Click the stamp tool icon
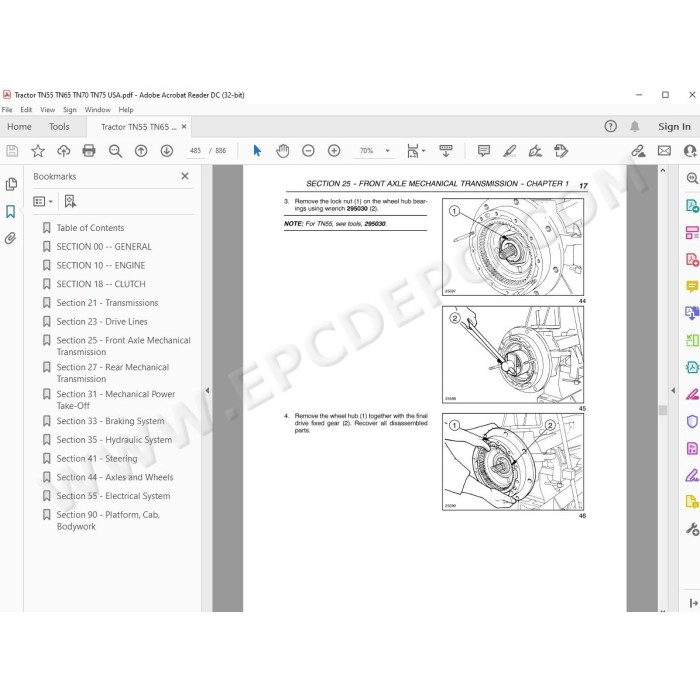This screenshot has width=700, height=700. click(561, 151)
